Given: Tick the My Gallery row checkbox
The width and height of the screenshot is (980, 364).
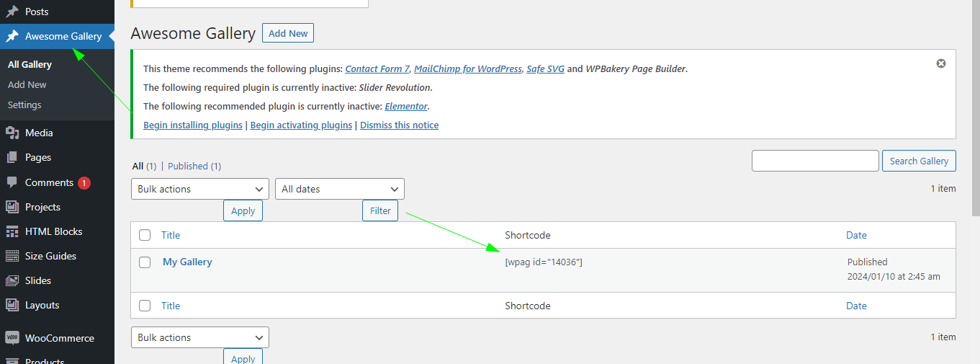Looking at the screenshot, I should point(145,262).
